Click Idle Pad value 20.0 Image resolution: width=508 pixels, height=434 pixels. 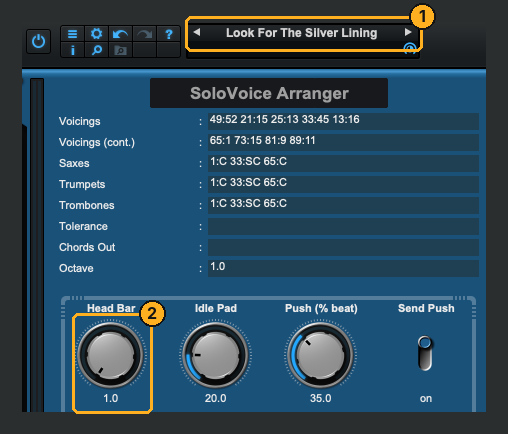(215, 398)
